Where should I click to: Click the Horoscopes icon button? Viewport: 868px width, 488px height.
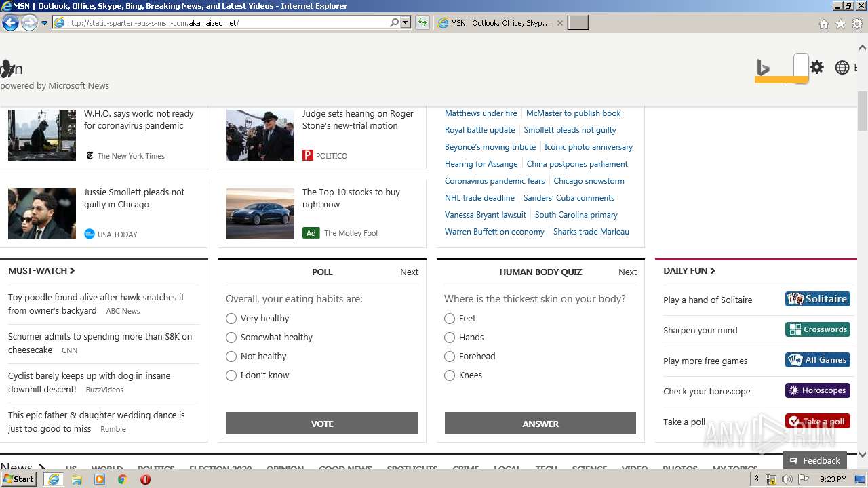click(x=818, y=390)
